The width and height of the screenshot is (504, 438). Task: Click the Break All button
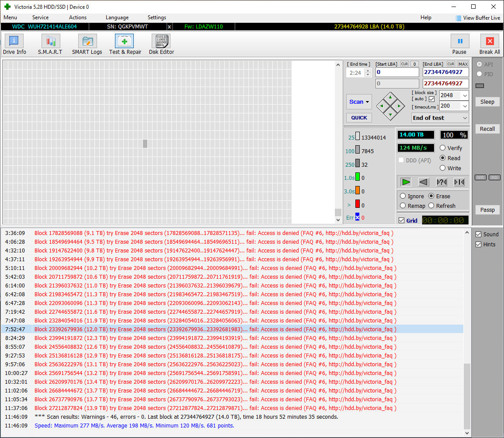(490, 45)
